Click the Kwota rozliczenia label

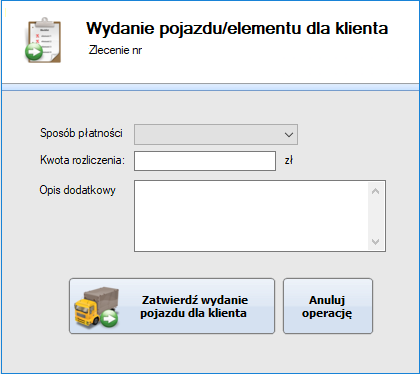point(82,160)
